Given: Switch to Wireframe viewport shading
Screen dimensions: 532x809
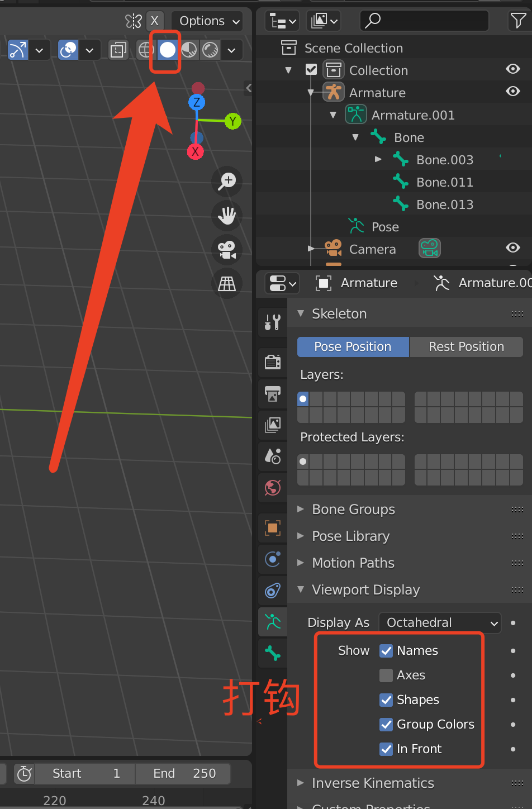Looking at the screenshot, I should (x=145, y=50).
